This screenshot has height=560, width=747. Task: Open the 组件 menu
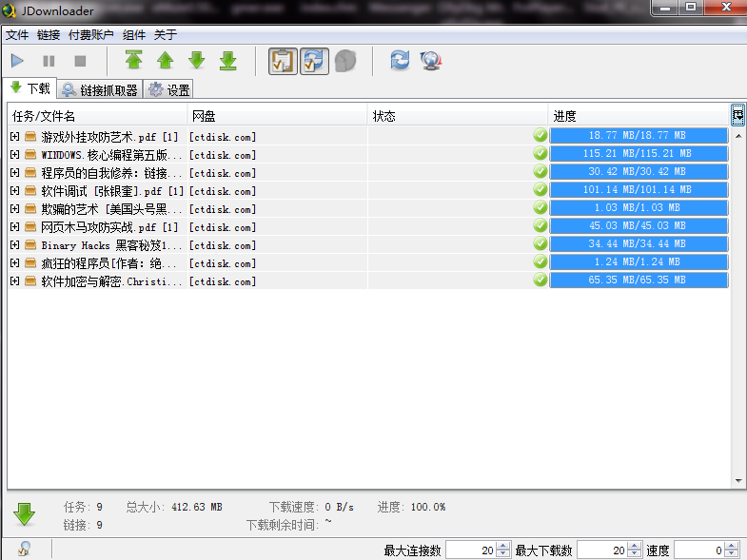pos(134,35)
